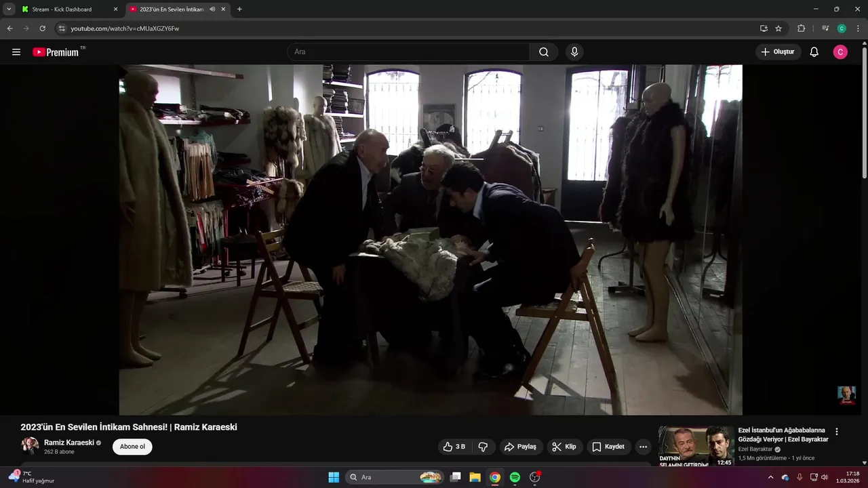View site information icon in address bar
The image size is (868, 488).
pos(62,28)
